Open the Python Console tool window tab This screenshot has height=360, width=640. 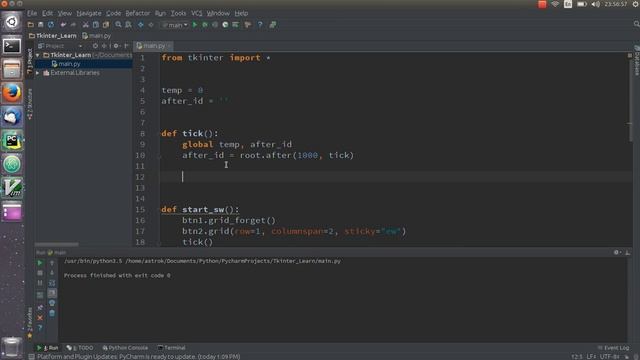pos(125,348)
